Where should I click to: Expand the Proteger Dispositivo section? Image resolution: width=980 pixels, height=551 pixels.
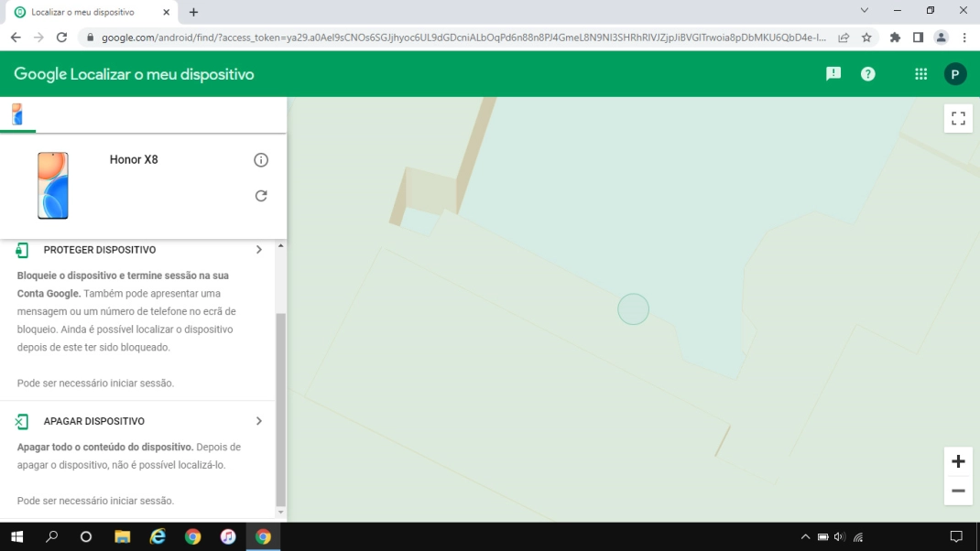pos(258,248)
